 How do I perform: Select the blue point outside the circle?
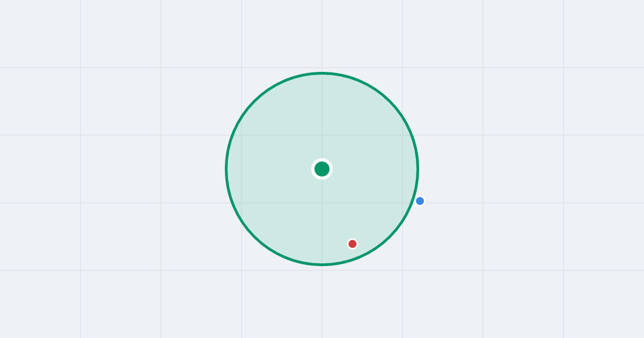420,201
